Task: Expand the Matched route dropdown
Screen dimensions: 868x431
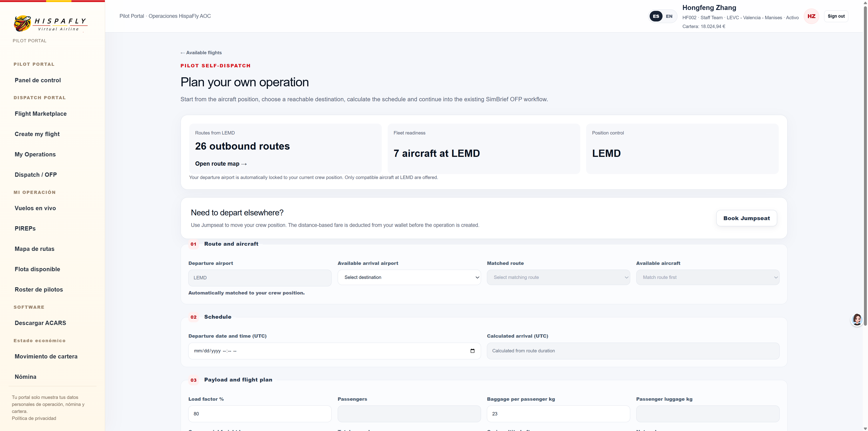Action: click(558, 277)
